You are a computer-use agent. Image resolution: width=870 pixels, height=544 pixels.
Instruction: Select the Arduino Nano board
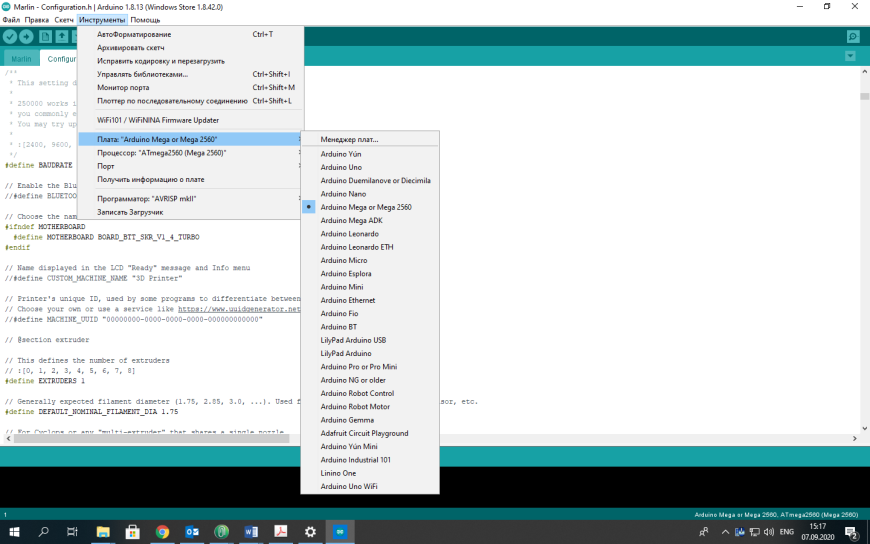(370, 194)
